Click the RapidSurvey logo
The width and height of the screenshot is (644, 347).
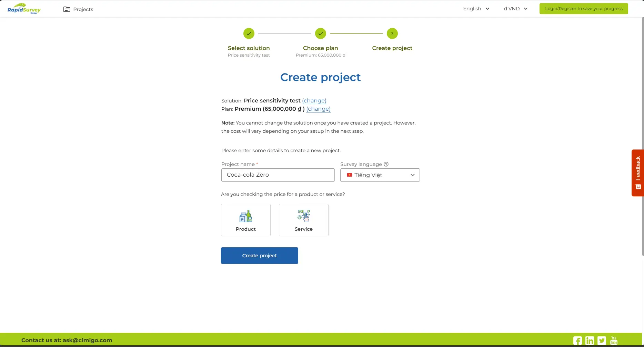point(24,9)
